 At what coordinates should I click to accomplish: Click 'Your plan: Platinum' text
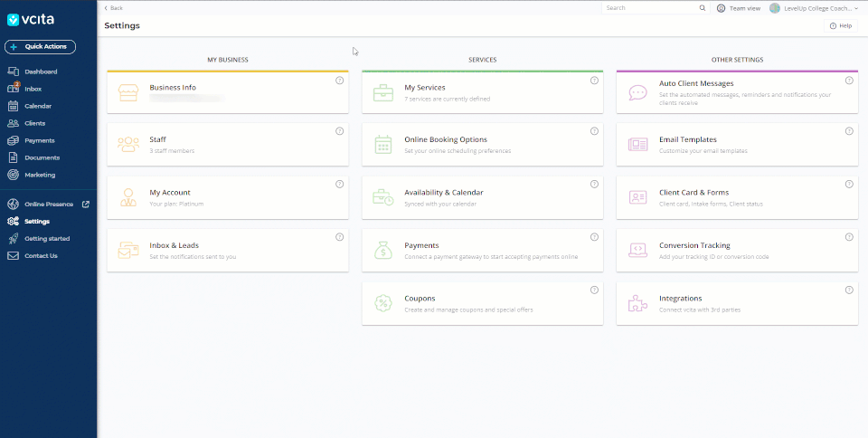(176, 204)
